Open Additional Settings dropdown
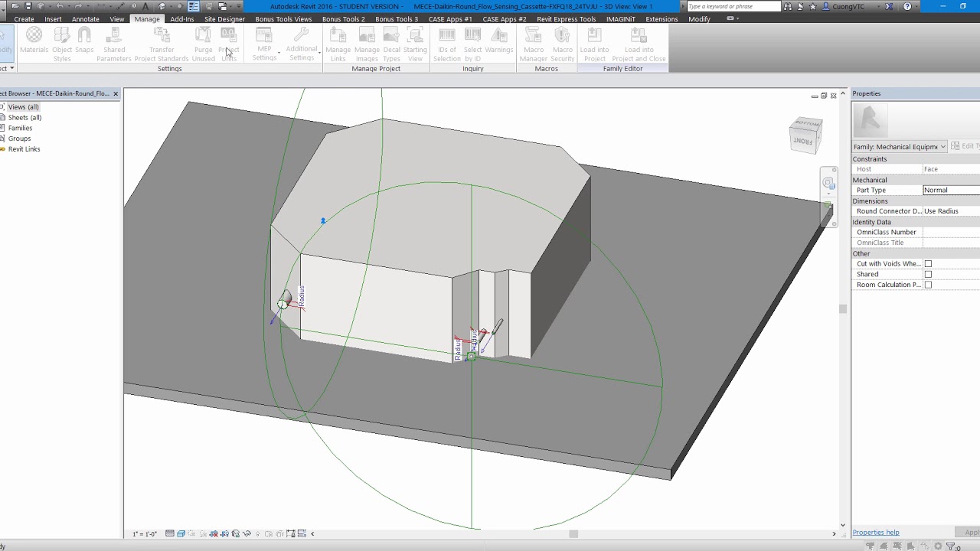The image size is (980, 551). coord(302,44)
